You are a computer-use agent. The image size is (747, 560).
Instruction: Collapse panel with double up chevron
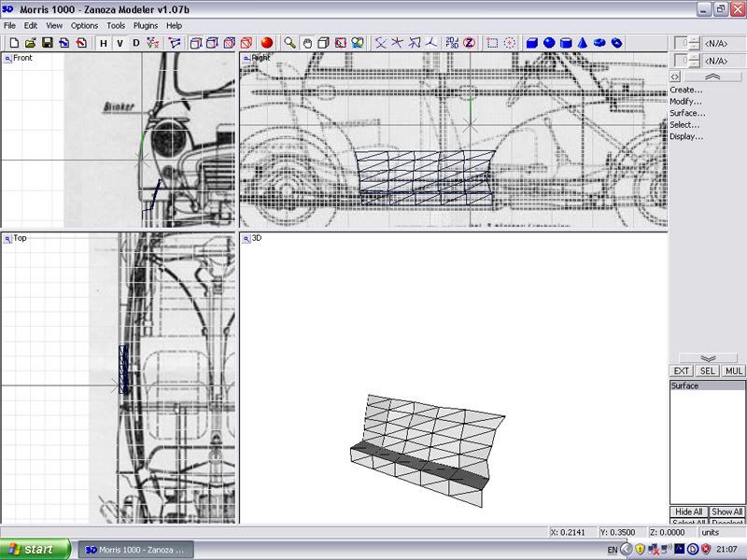click(712, 77)
